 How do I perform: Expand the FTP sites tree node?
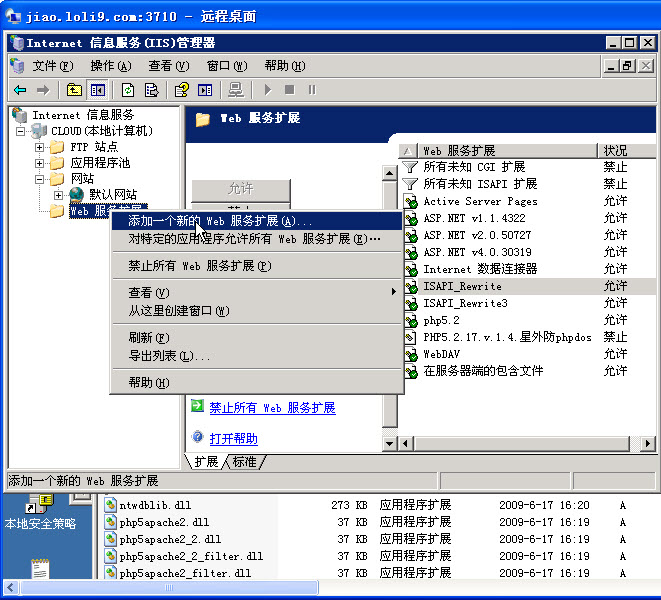40,147
